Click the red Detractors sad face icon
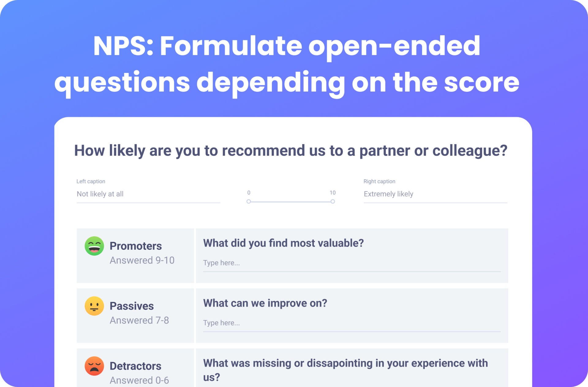The height and width of the screenshot is (387, 588). 94,366
